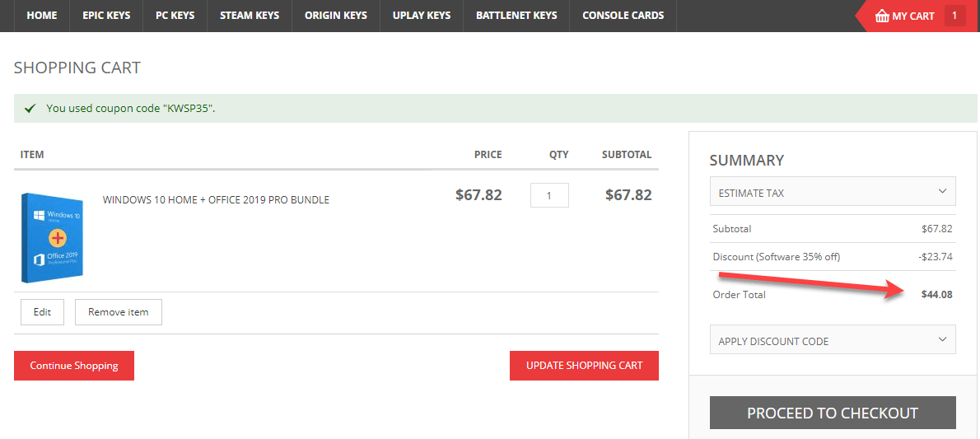Click the ITEM column header
Image resolution: width=980 pixels, height=439 pixels.
pos(32,155)
